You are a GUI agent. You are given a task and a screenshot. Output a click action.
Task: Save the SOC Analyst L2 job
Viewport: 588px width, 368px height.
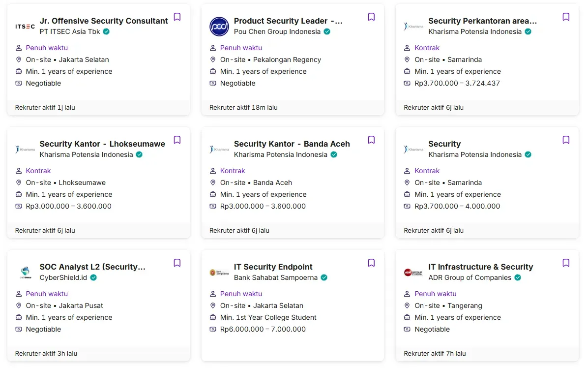[x=177, y=263]
